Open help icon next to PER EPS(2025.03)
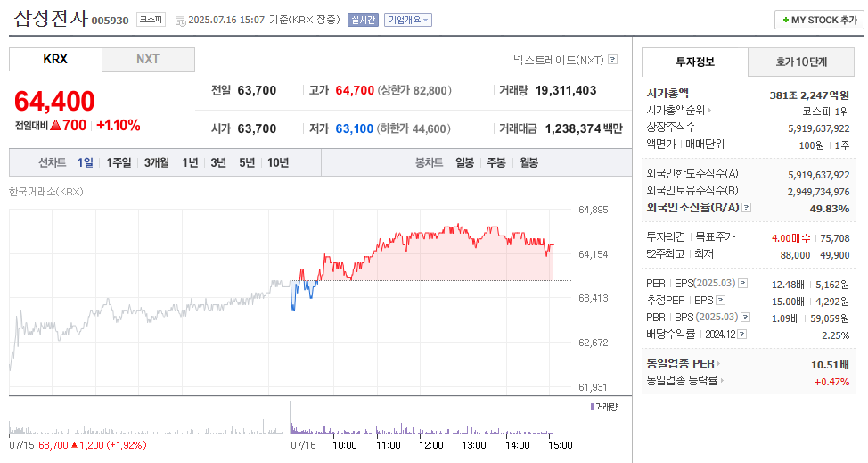This screenshot has width=868, height=463. [x=743, y=283]
